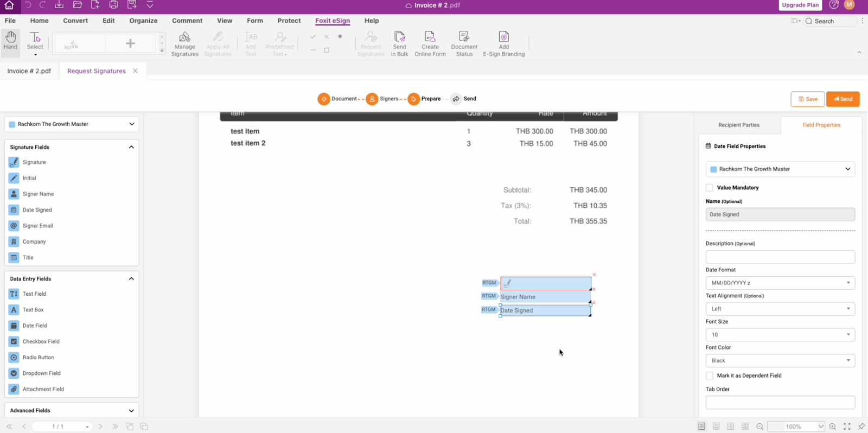Select the Hand tool
The width and height of the screenshot is (868, 433).
10,41
